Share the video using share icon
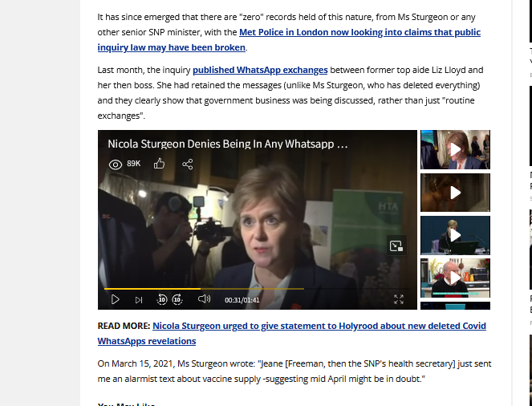 188,164
